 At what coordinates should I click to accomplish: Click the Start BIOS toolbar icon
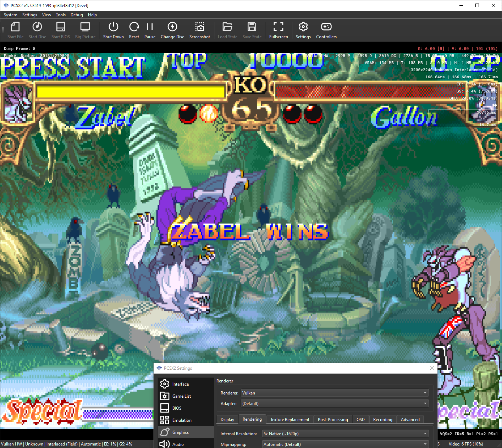tap(61, 30)
